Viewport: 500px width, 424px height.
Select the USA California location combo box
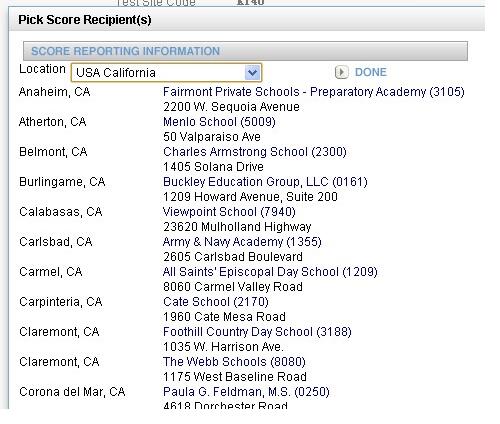166,72
